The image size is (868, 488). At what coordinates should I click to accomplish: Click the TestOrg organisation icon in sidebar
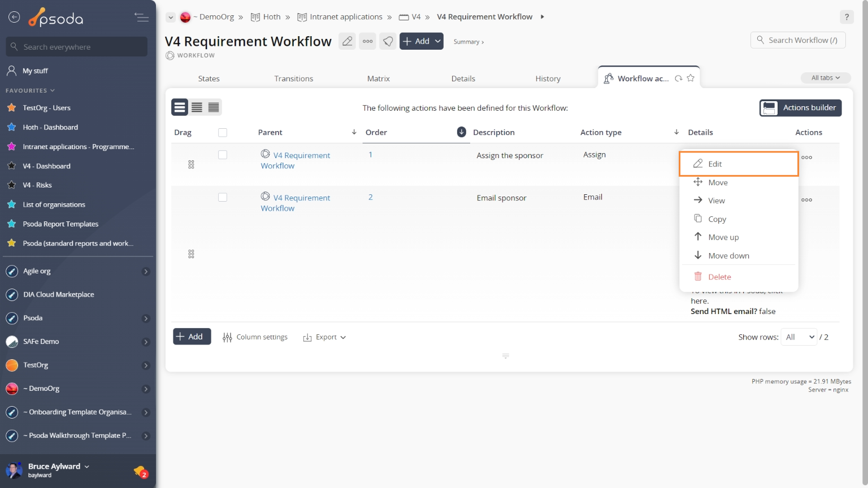click(12, 365)
